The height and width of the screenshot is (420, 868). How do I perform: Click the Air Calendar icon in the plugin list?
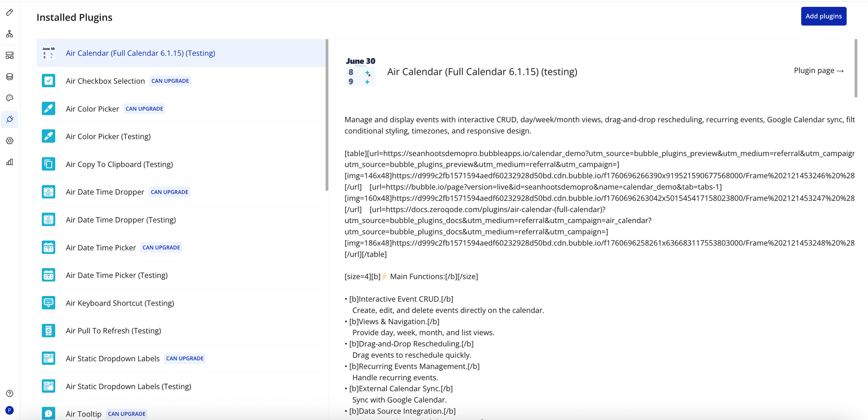click(x=49, y=53)
